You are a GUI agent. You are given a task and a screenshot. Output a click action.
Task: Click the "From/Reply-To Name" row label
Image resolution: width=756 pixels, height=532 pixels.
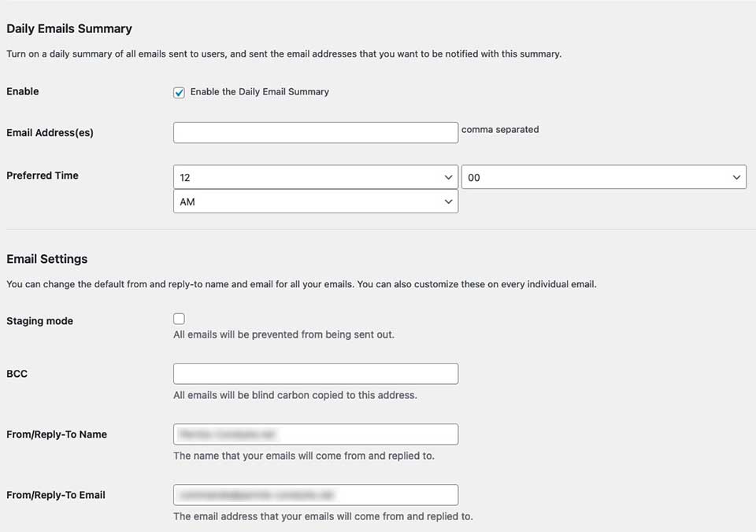(x=57, y=434)
